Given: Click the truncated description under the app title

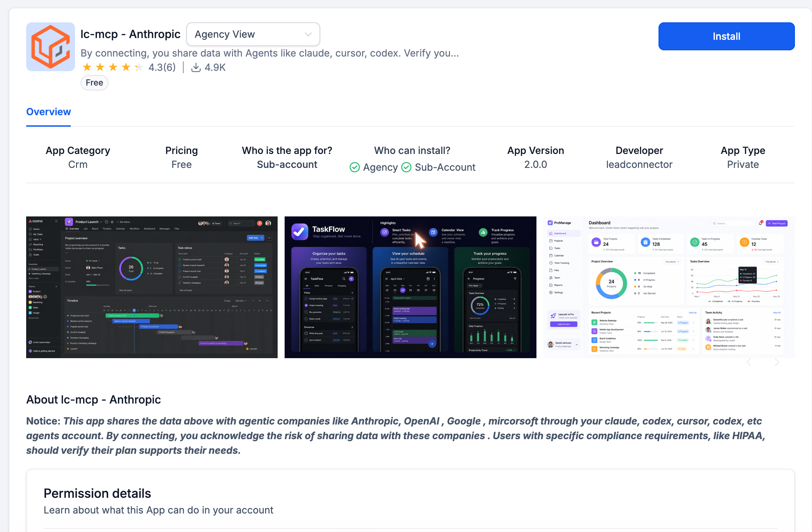Looking at the screenshot, I should 270,53.
